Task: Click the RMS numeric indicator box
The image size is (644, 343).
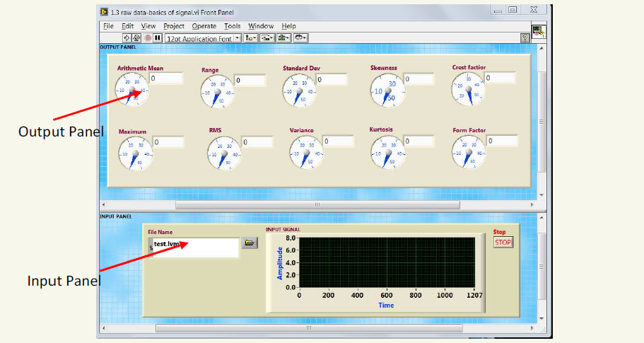Action: point(257,142)
